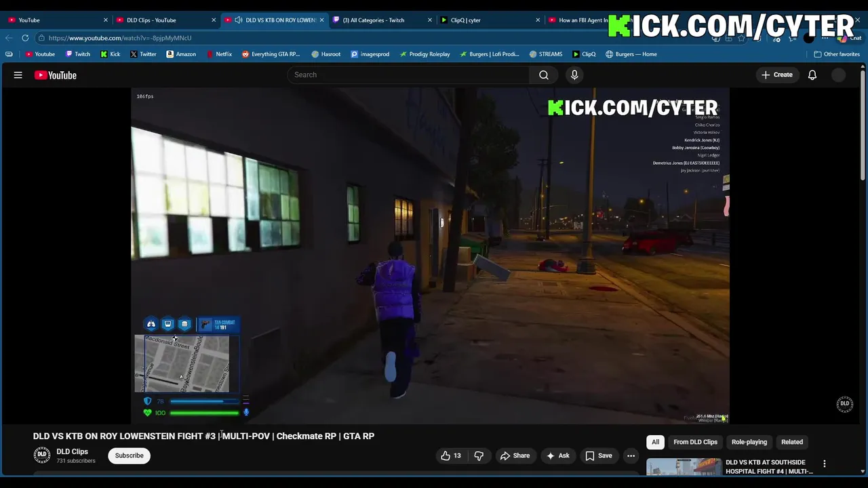The width and height of the screenshot is (868, 488).
Task: Click the search magnifier button
Action: point(544,75)
